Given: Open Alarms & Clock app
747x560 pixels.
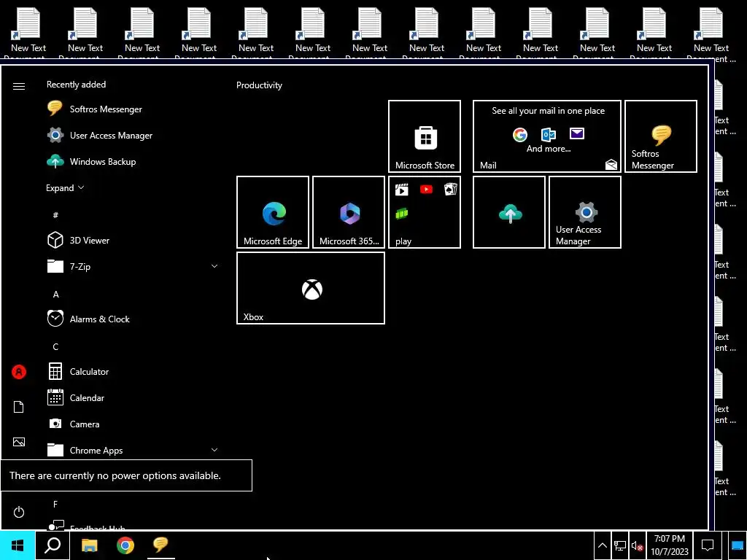Looking at the screenshot, I should click(133, 319).
